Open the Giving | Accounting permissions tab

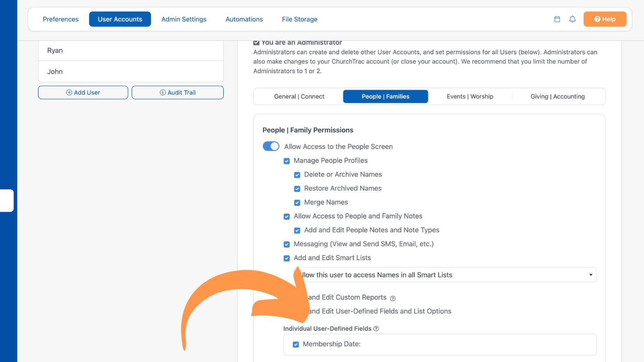tap(557, 97)
